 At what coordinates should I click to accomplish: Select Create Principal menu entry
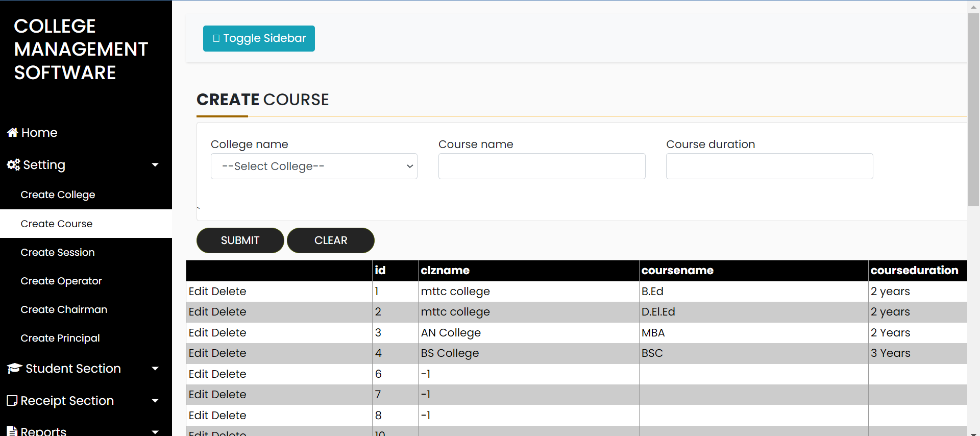60,338
